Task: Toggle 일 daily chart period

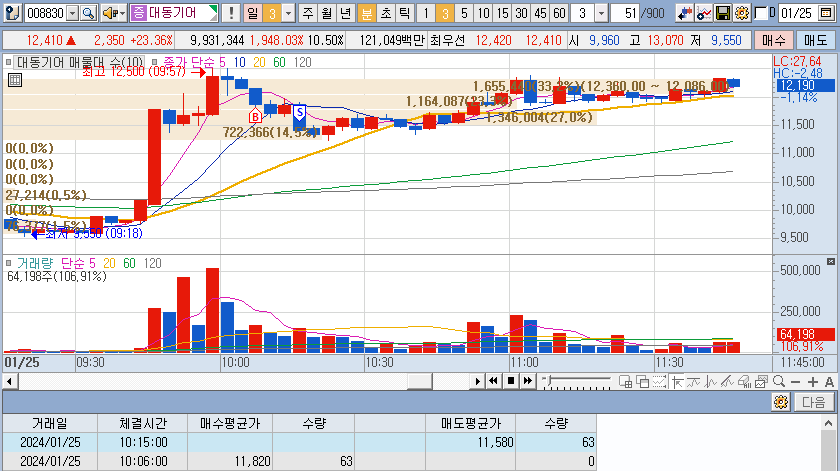Action: pos(253,13)
